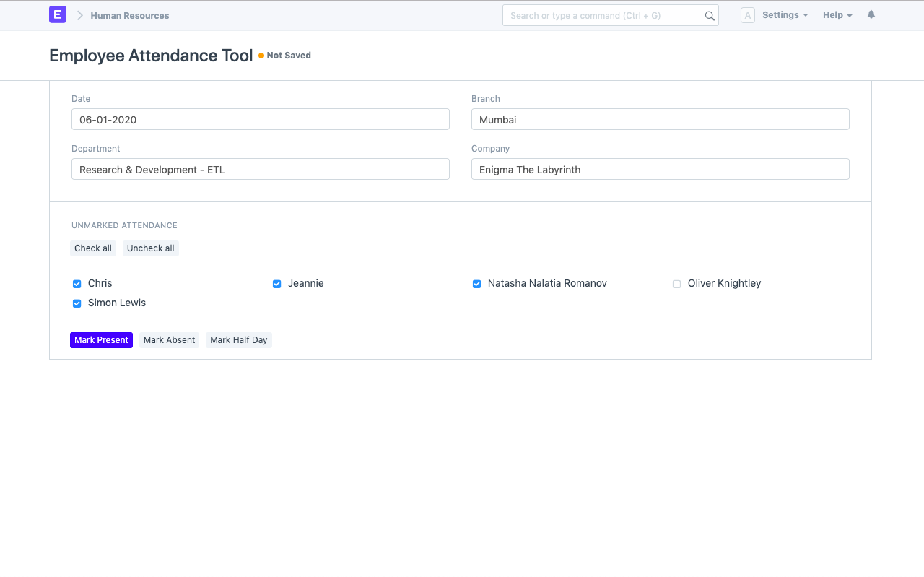Click the search magnifier icon
This screenshot has width=924, height=577.
click(710, 16)
